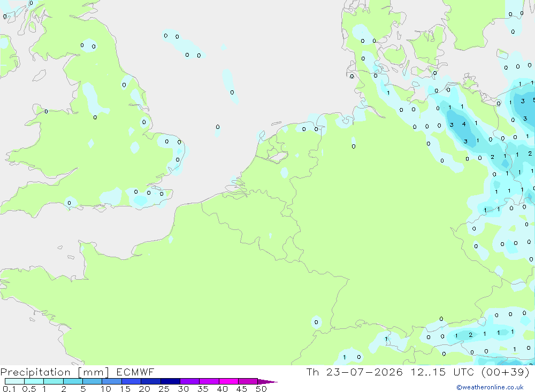
Task: Click the 1–2 mm legend color swatch
Action: (x=53, y=381)
